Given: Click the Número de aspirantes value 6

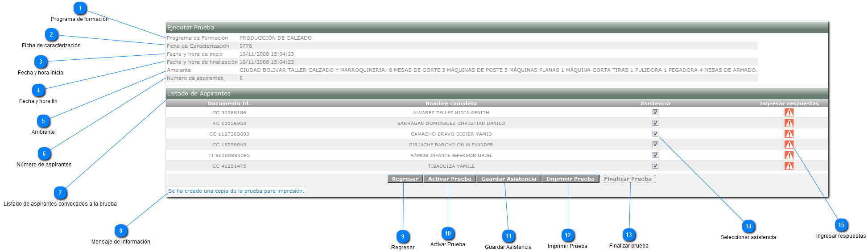Looking at the screenshot, I should pos(241,78).
